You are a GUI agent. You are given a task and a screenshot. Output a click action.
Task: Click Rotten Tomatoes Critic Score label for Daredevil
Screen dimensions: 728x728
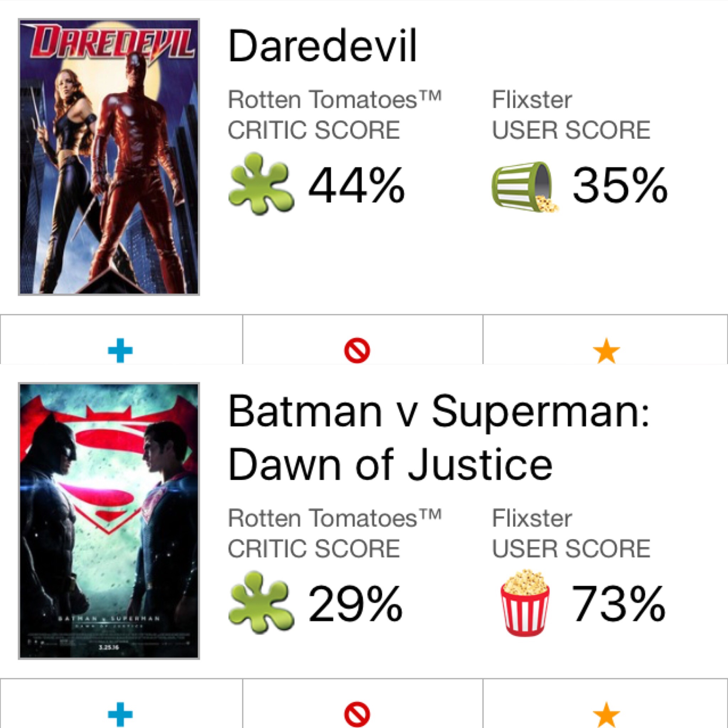tap(334, 115)
